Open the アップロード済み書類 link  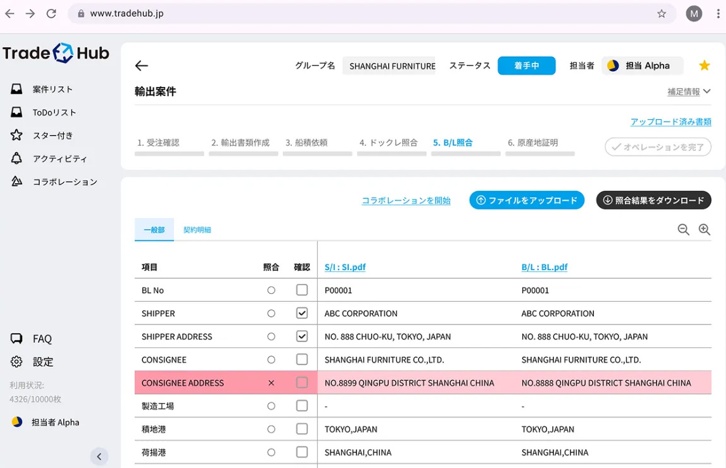pyautogui.click(x=670, y=122)
